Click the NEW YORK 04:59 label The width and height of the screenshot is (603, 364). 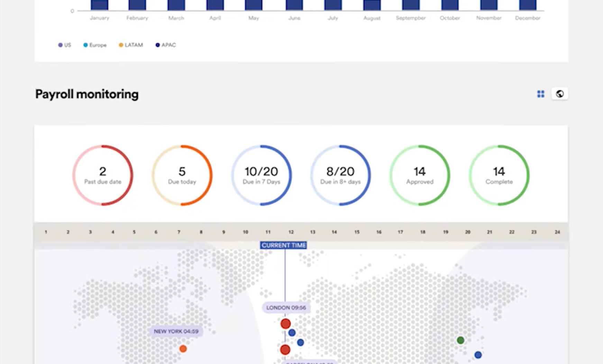[176, 331]
